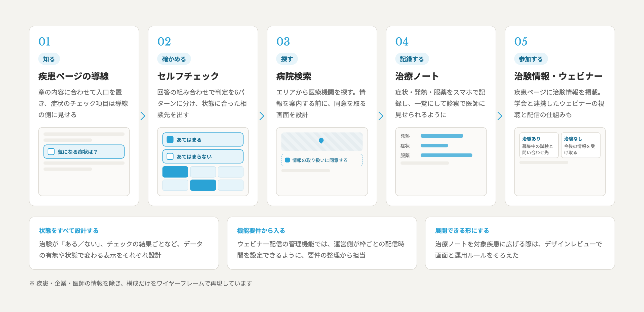
Task: Click the 機能要件から入る title
Action: (x=261, y=230)
